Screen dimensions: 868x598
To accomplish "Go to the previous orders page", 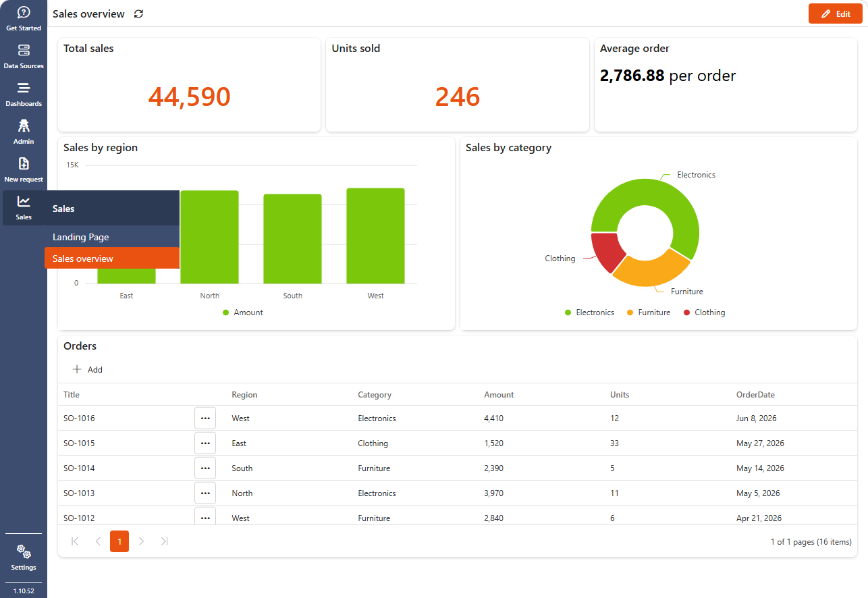I will click(x=97, y=541).
